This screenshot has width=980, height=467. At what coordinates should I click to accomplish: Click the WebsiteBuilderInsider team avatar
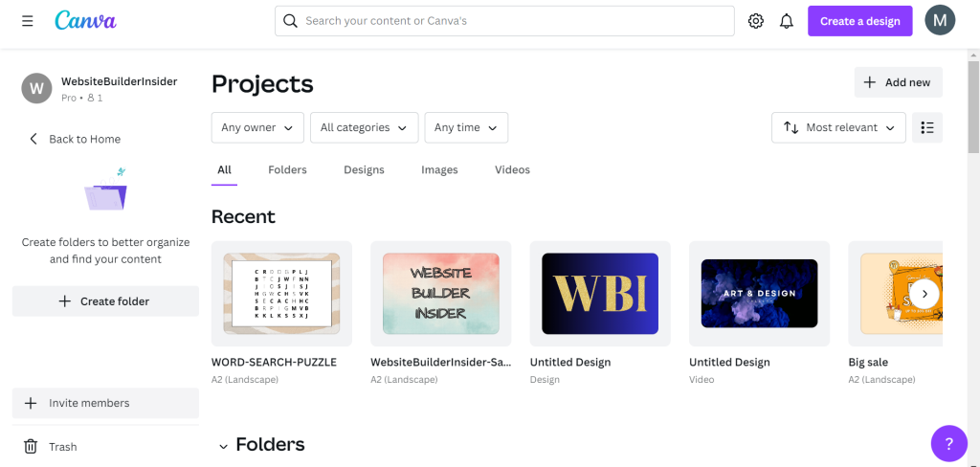click(36, 88)
